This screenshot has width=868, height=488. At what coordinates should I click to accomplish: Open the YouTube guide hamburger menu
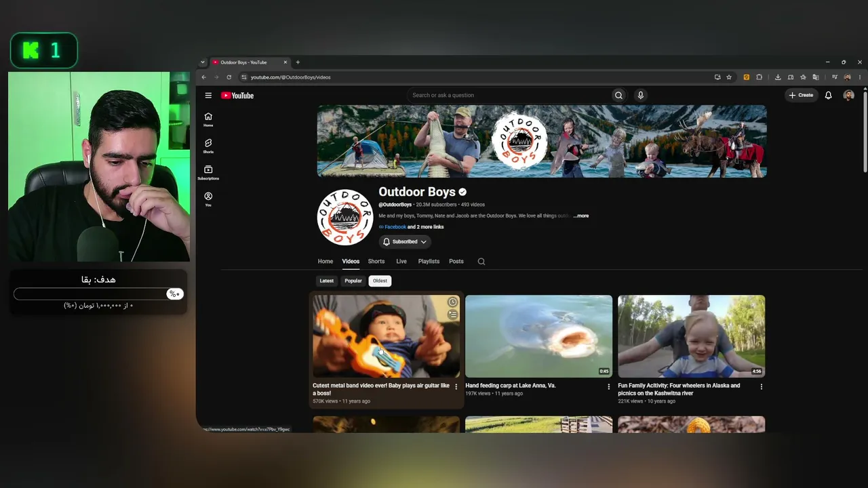coord(208,96)
